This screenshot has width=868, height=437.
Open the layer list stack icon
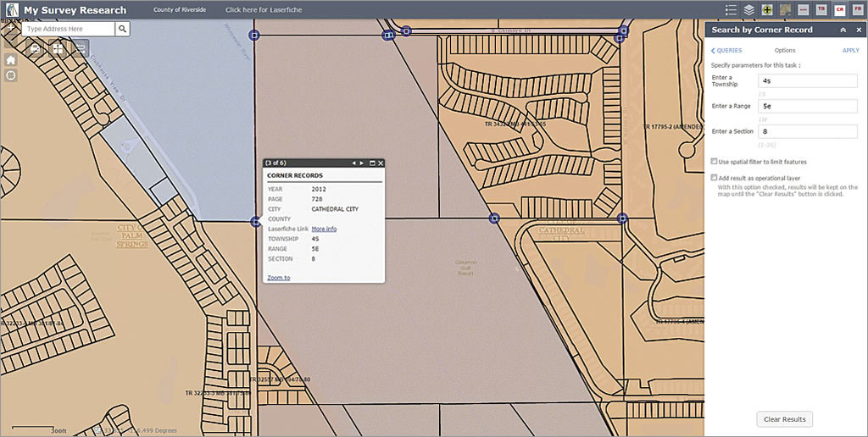pyautogui.click(x=749, y=10)
